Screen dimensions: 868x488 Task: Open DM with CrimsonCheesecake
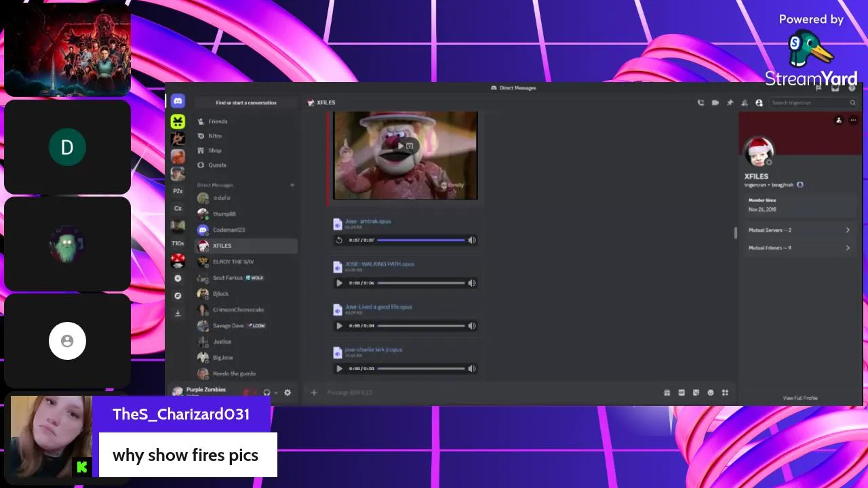[x=246, y=310]
